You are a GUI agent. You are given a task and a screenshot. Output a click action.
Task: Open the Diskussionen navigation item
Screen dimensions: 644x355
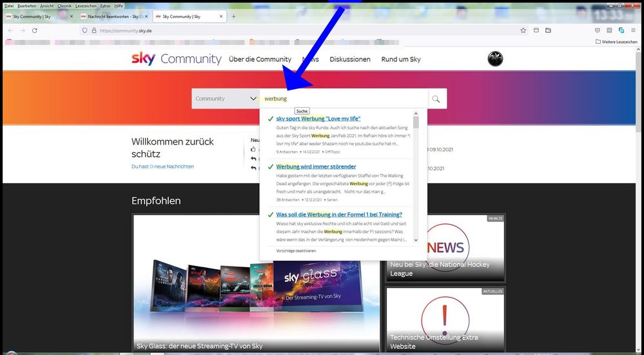(x=350, y=59)
